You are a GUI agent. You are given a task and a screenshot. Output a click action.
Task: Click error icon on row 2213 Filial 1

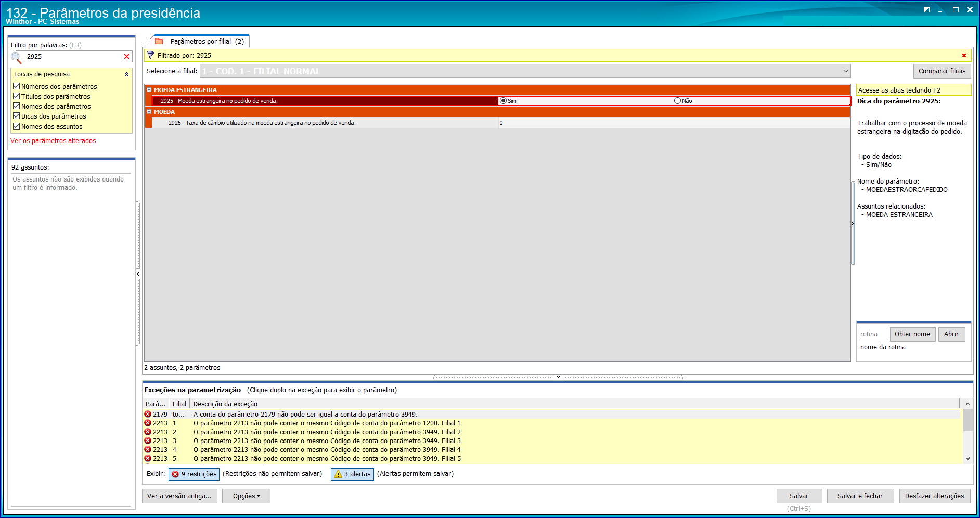148,423
